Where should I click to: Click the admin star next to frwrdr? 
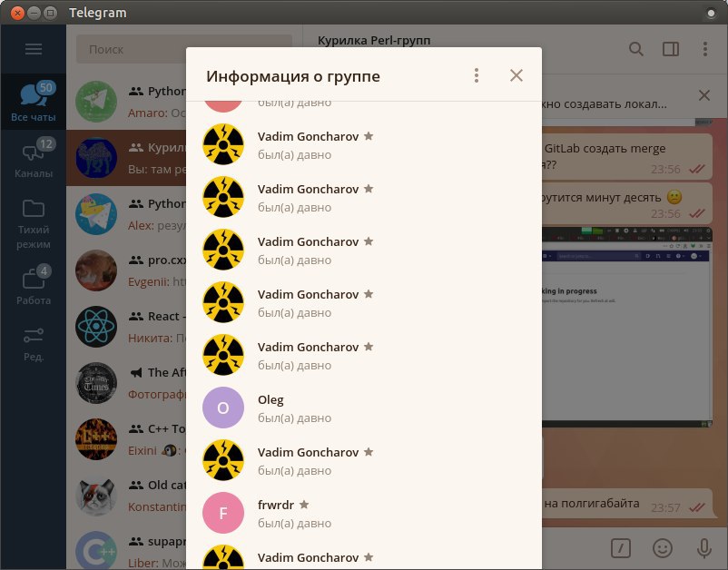coord(304,504)
